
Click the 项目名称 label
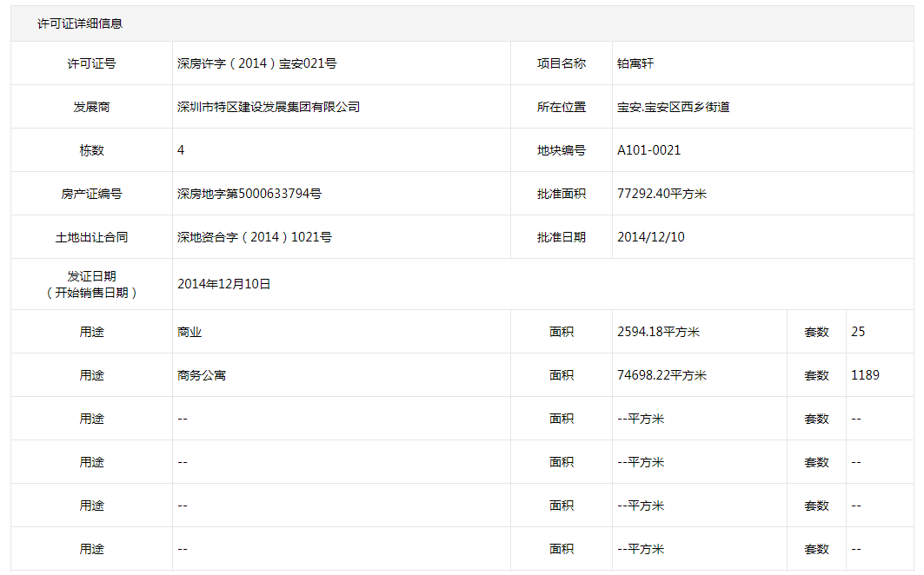(561, 63)
